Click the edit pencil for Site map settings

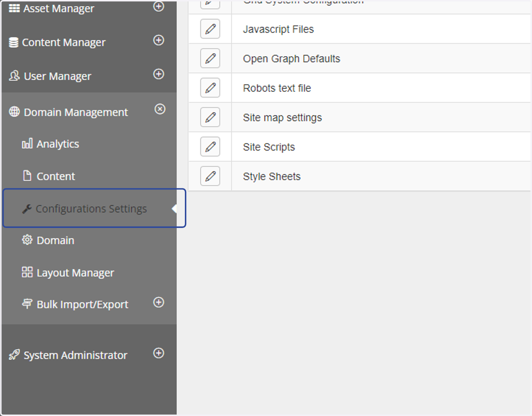tap(210, 118)
